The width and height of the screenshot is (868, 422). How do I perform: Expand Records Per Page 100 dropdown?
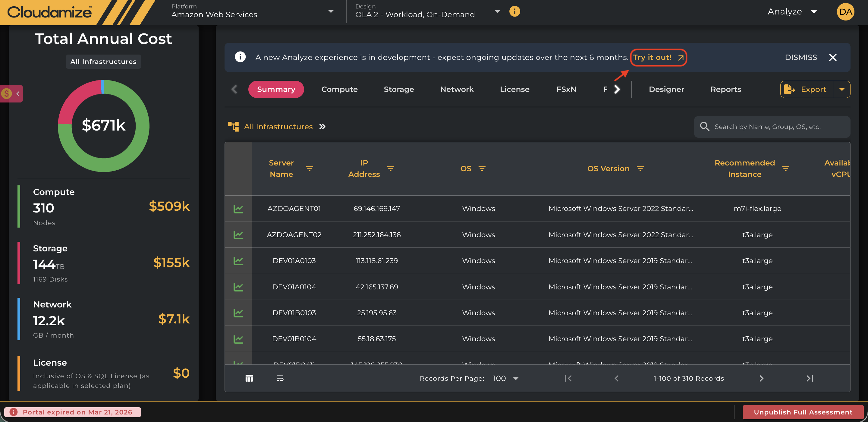click(505, 378)
